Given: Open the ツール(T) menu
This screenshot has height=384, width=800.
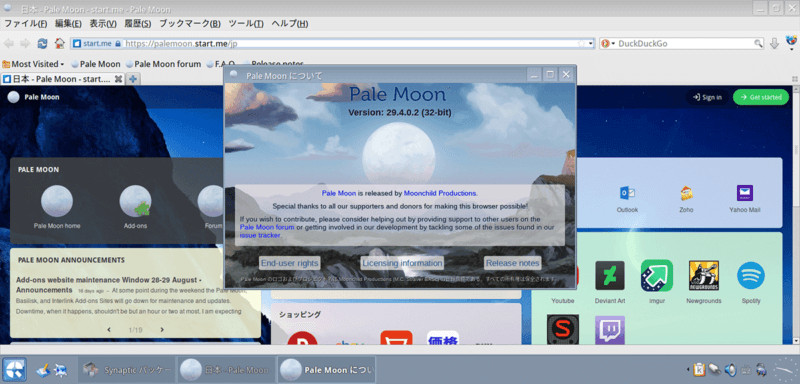Looking at the screenshot, I should pyautogui.click(x=245, y=23).
